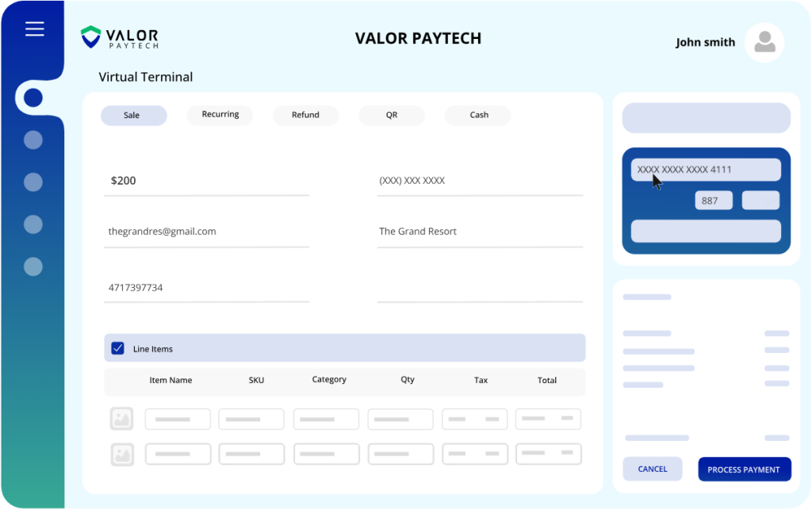This screenshot has height=510, width=812.
Task: Click the first row Item Name input box
Action: point(178,420)
